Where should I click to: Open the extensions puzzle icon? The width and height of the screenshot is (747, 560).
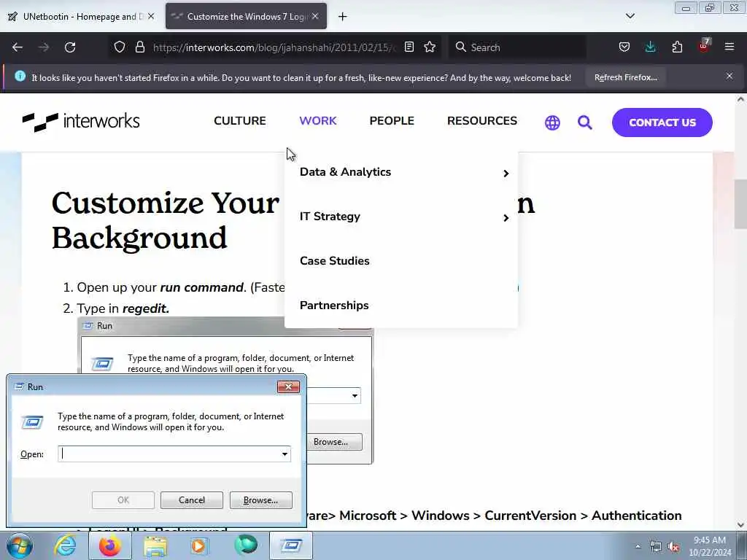tap(677, 47)
